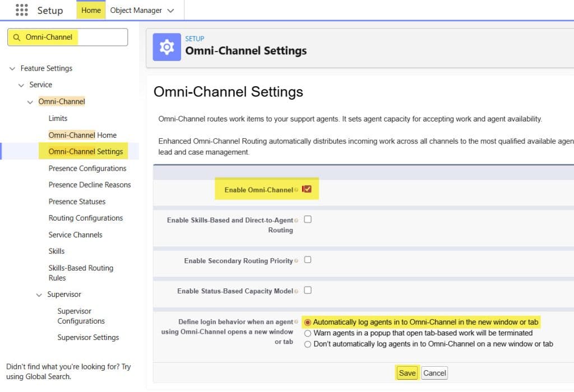Click help icon beside Define login behavior label
The width and height of the screenshot is (574, 392).
point(296,322)
